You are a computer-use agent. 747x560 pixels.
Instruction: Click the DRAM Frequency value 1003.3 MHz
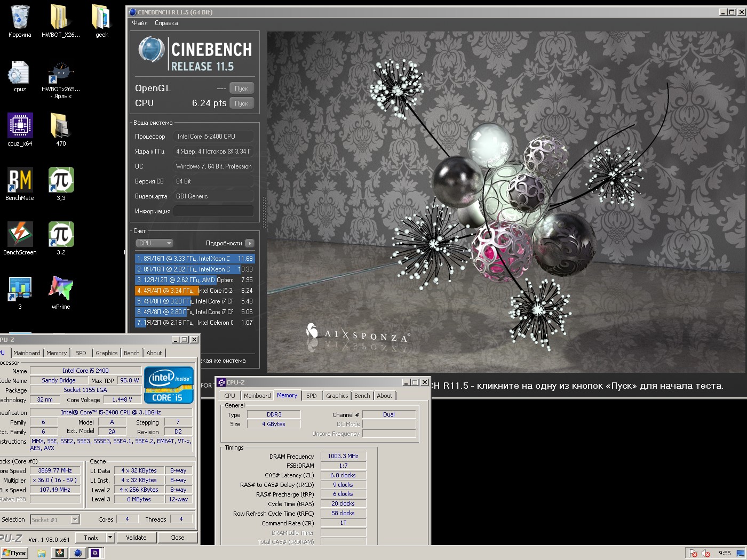[343, 456]
